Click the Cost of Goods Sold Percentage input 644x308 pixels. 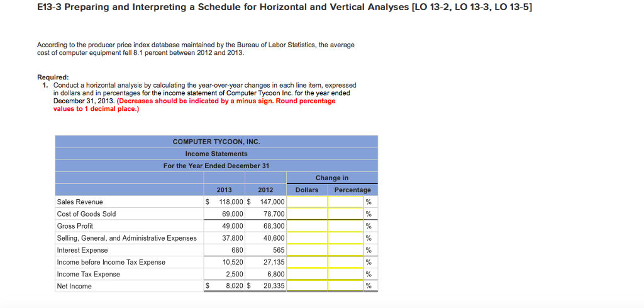tap(345, 214)
